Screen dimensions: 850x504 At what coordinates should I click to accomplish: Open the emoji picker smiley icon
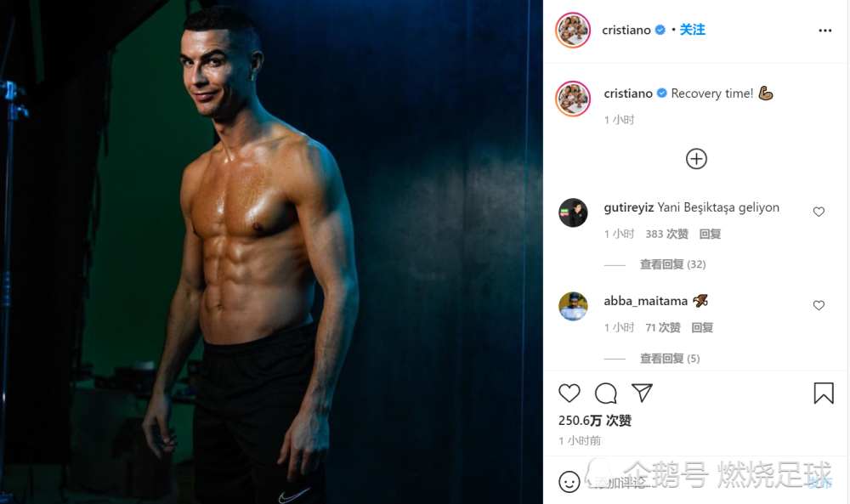click(569, 481)
